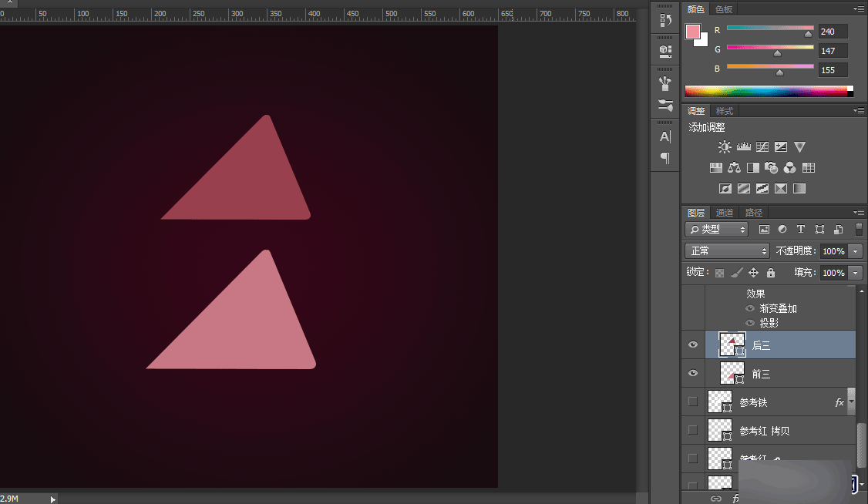
Task: Open the layer filter 类型 dropdown
Action: (x=716, y=229)
